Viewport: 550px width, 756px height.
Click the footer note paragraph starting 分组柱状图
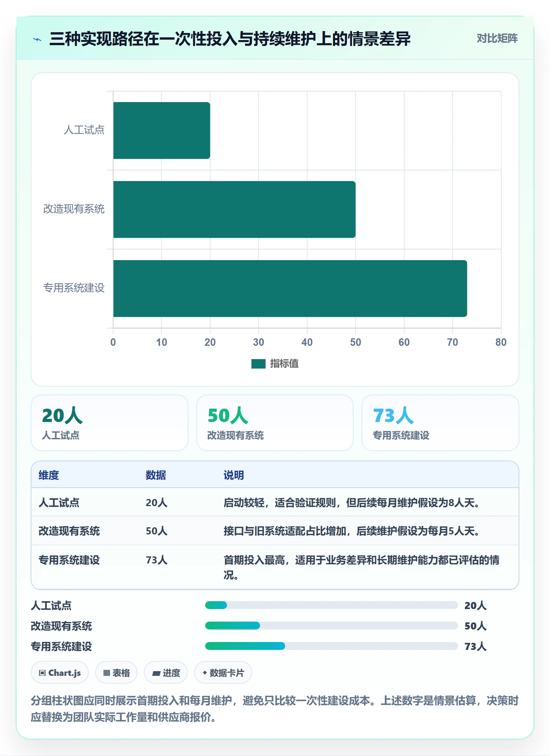click(275, 709)
